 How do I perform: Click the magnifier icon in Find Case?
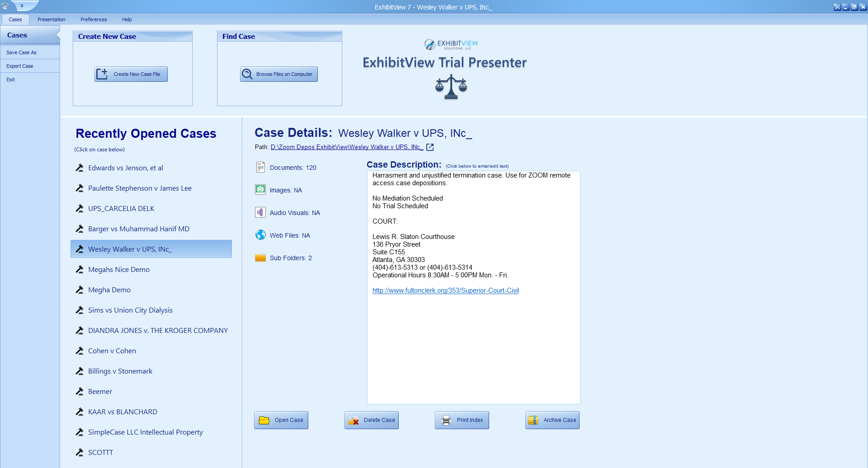247,74
